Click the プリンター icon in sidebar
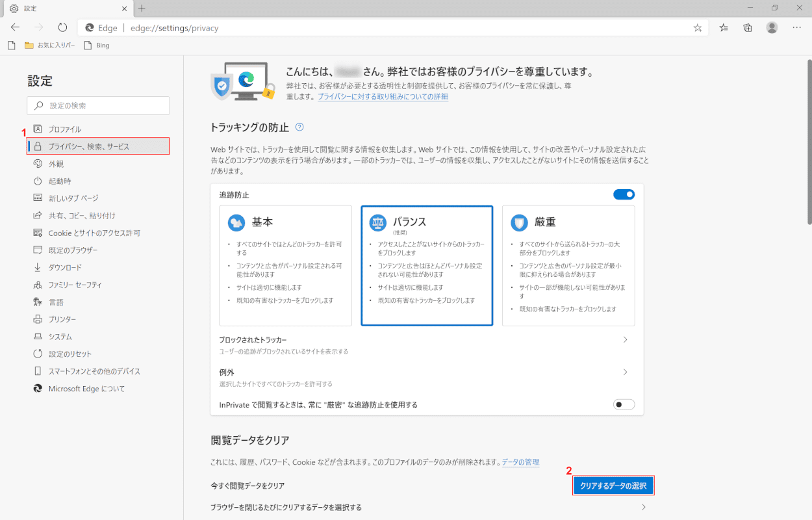 [38, 319]
